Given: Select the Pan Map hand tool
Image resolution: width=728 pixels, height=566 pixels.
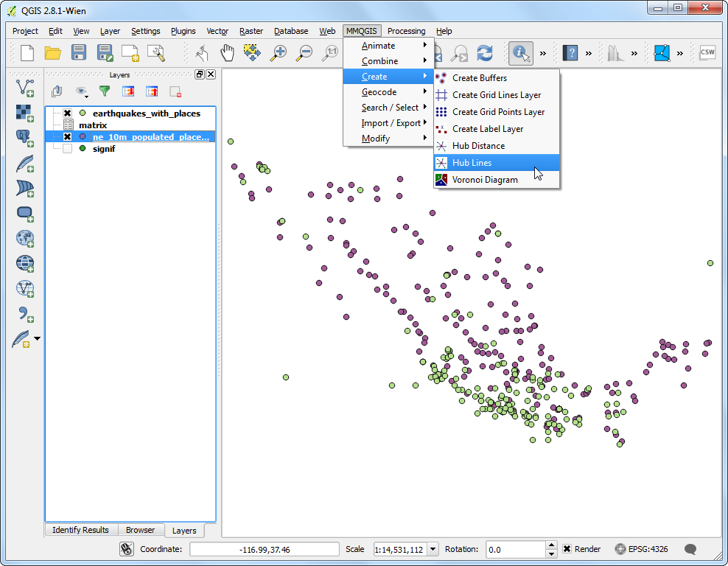Looking at the screenshot, I should (226, 53).
